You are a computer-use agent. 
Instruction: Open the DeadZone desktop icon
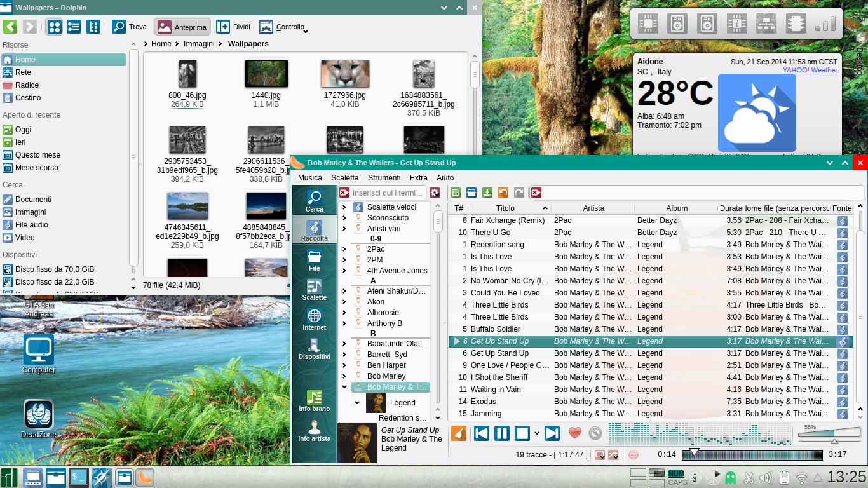click(x=39, y=419)
